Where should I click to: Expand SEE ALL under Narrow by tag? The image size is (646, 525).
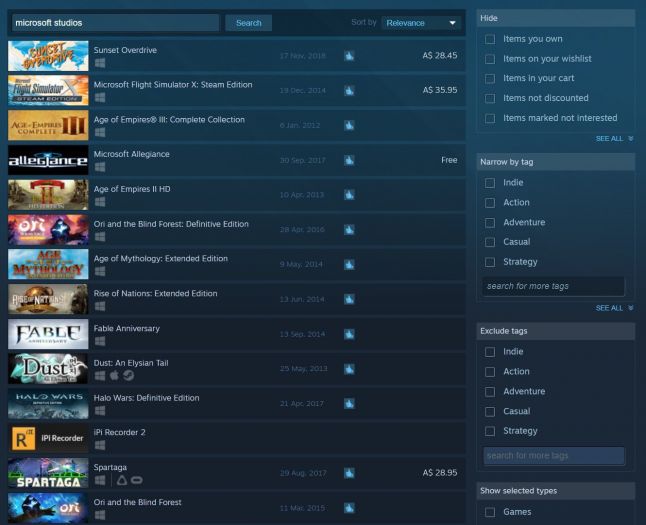coord(614,308)
